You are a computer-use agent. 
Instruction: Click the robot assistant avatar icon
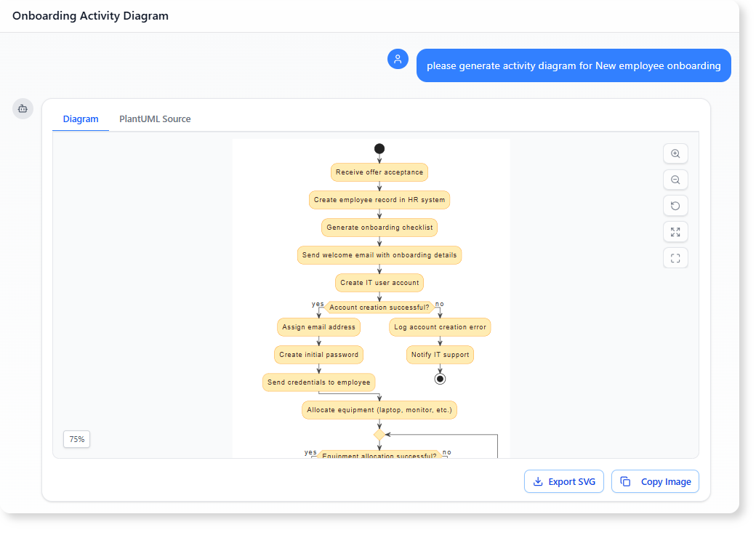tap(23, 108)
